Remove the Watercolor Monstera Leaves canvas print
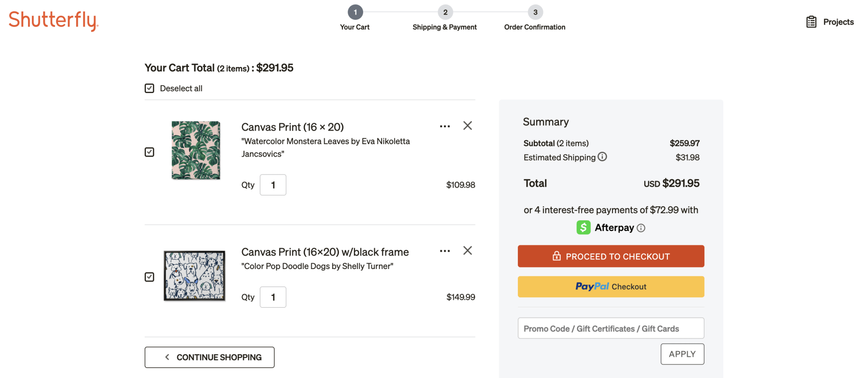The width and height of the screenshot is (868, 378). coord(467,126)
